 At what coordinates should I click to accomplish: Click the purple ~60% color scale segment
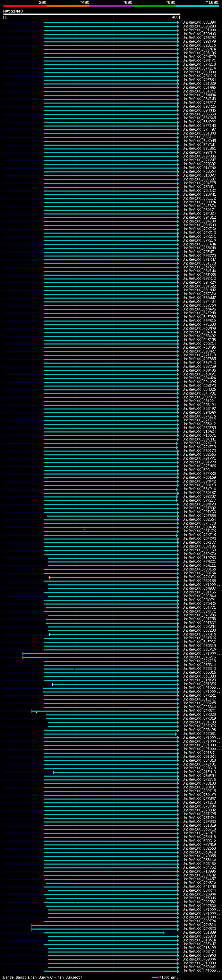tap(111, 6)
